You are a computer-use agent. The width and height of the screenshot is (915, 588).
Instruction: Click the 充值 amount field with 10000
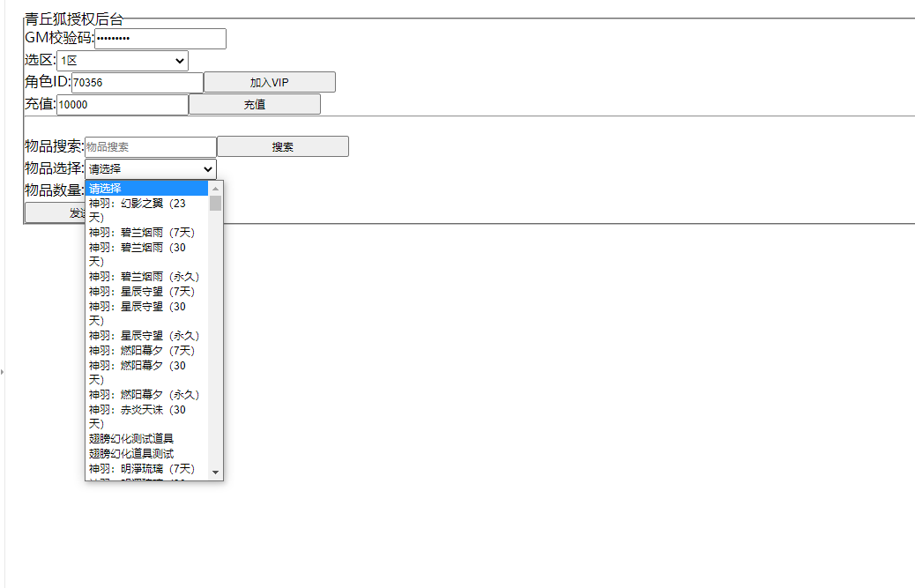pyautogui.click(x=122, y=105)
